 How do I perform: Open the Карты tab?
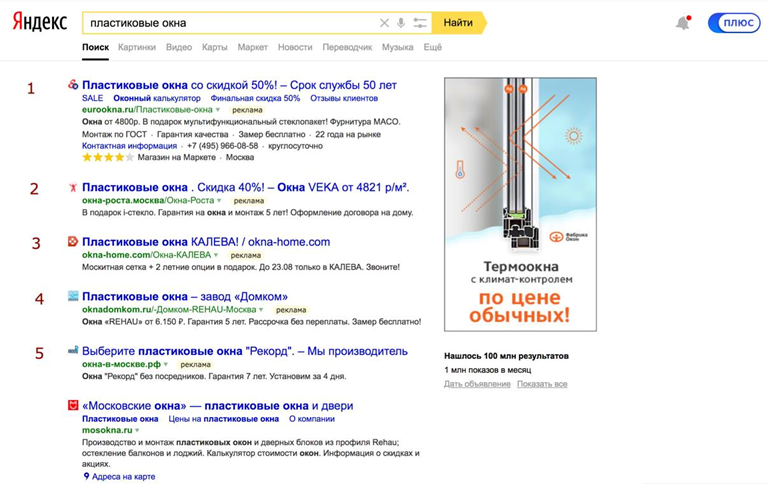[215, 47]
